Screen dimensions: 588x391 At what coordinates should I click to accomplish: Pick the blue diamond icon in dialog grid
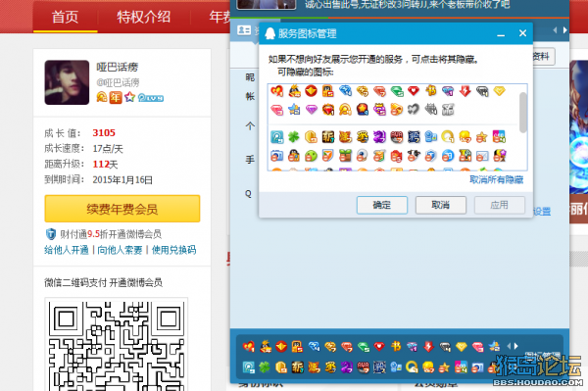pos(345,91)
